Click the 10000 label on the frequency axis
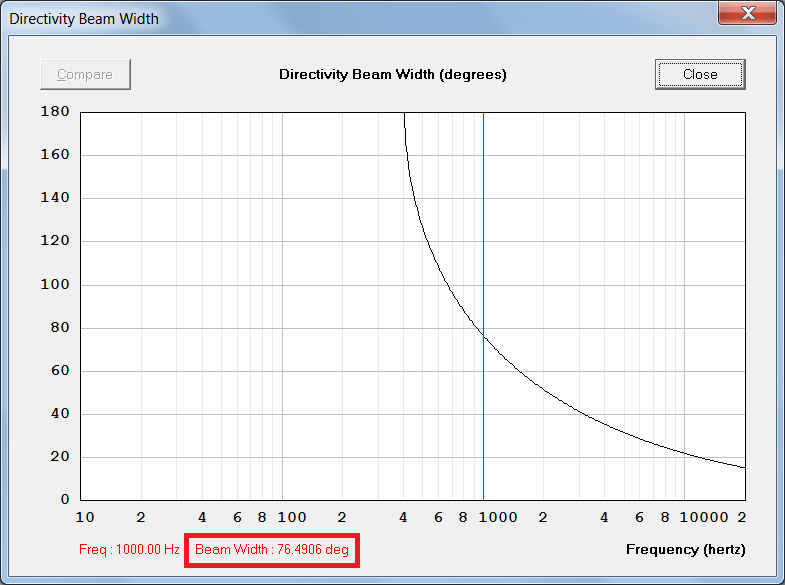This screenshot has height=585, width=785. click(703, 517)
